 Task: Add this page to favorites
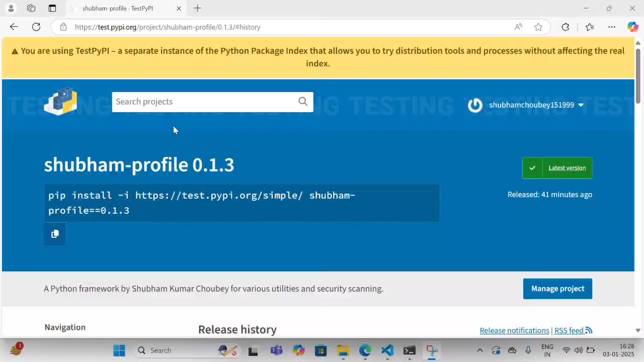(x=538, y=27)
